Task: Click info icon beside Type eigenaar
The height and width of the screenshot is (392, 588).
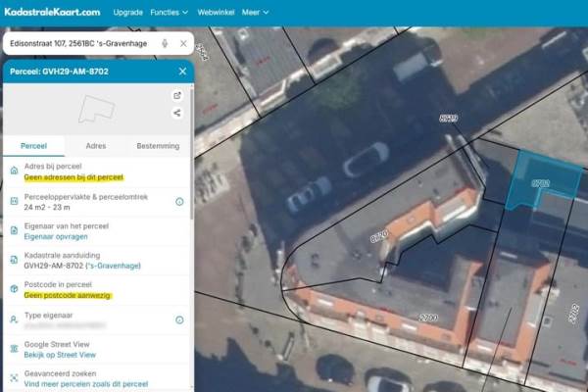Action: tap(179, 319)
